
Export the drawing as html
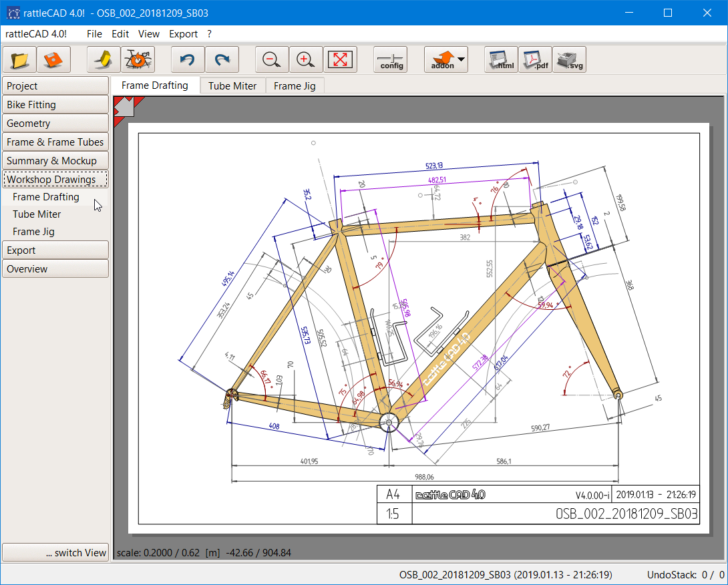click(x=501, y=59)
